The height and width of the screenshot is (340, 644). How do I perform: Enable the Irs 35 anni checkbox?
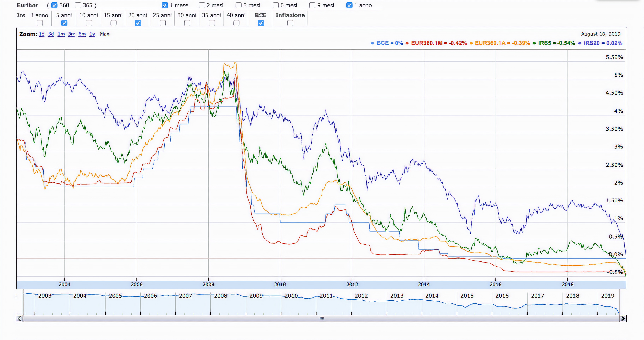(x=212, y=23)
